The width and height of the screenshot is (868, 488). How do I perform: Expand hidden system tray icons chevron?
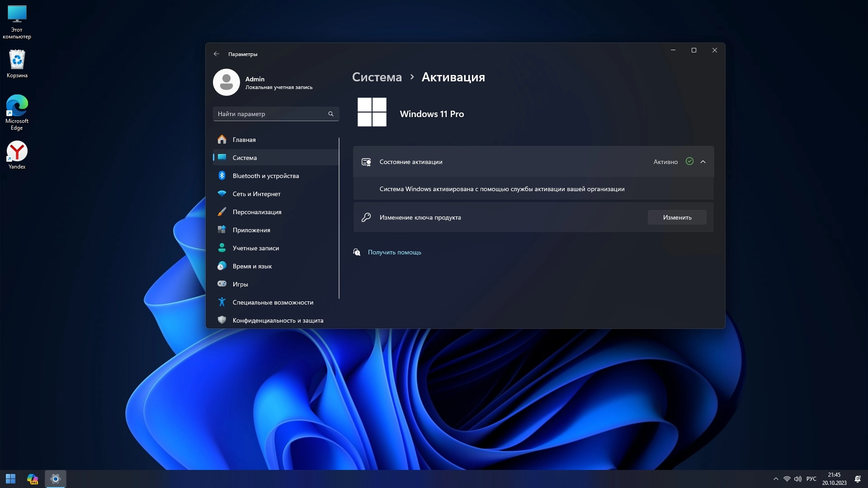click(776, 479)
